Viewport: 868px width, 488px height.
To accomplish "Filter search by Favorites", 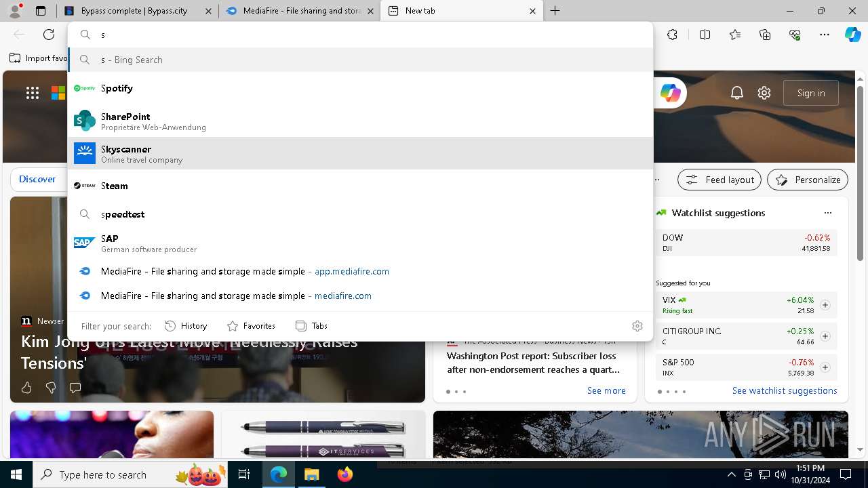I will click(251, 326).
